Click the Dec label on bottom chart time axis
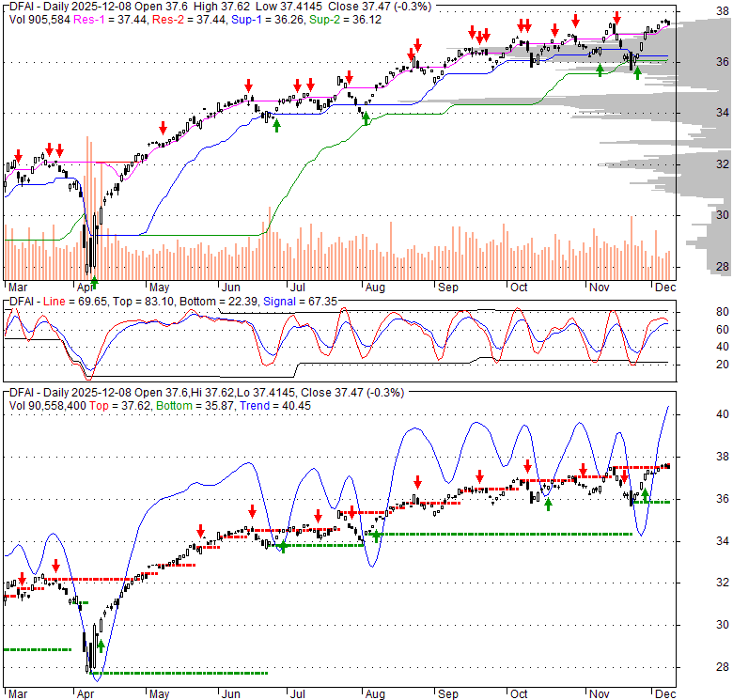 [x=663, y=694]
